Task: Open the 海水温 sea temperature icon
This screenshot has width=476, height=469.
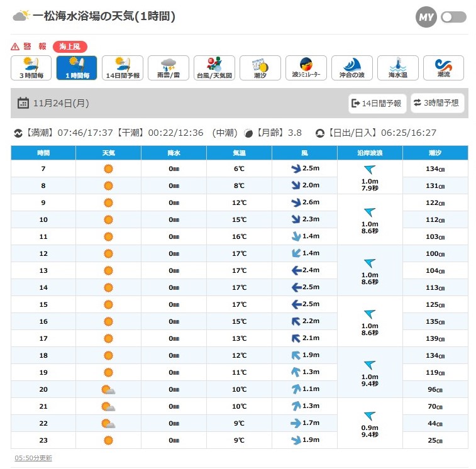Action: click(398, 68)
